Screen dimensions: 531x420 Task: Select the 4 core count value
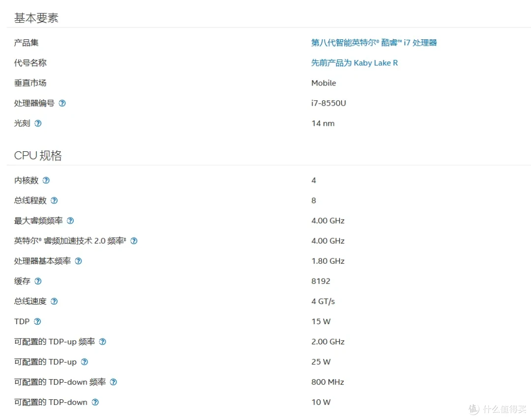click(314, 180)
